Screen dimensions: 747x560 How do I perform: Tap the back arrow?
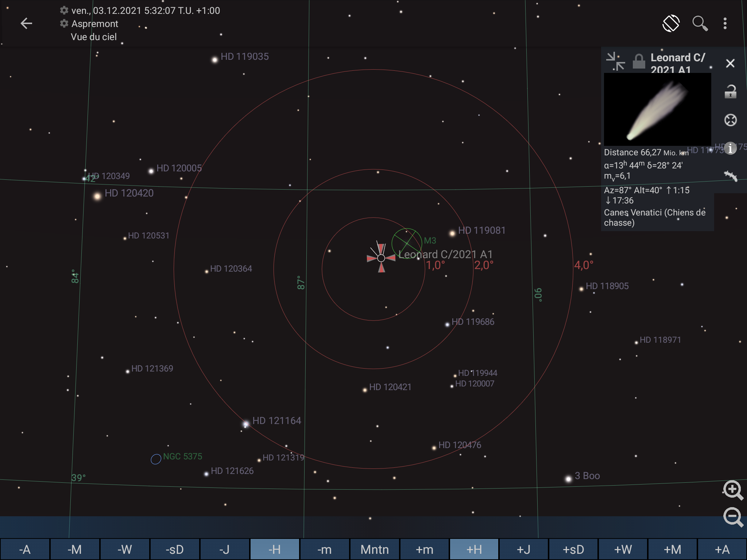[26, 24]
